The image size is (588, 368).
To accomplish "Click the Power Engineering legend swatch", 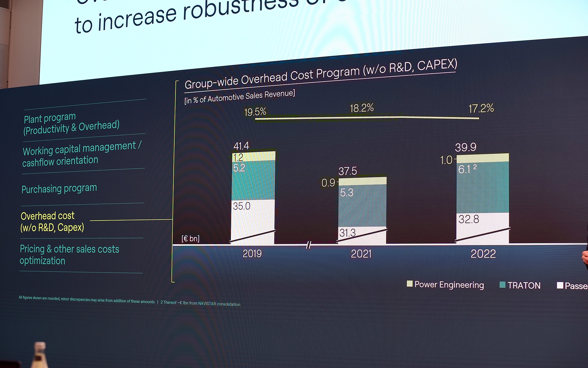I will [409, 284].
